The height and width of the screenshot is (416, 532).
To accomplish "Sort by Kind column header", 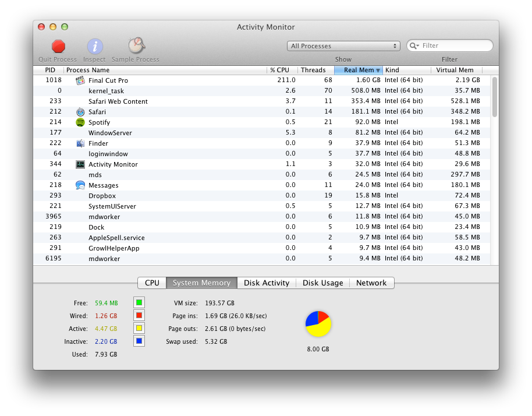I will tap(407, 70).
